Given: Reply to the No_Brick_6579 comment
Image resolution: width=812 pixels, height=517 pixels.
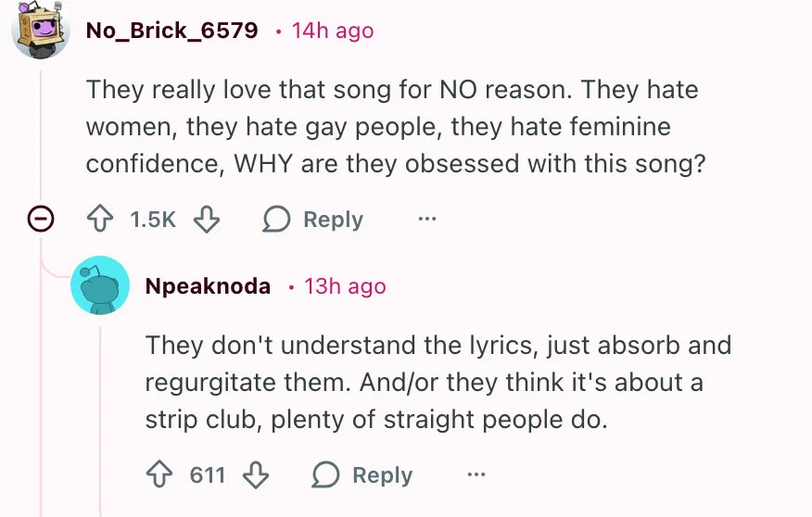Looking at the screenshot, I should tap(313, 220).
